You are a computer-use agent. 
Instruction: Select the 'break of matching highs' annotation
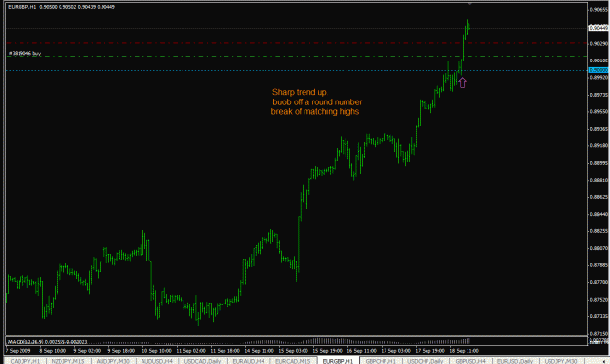point(315,111)
